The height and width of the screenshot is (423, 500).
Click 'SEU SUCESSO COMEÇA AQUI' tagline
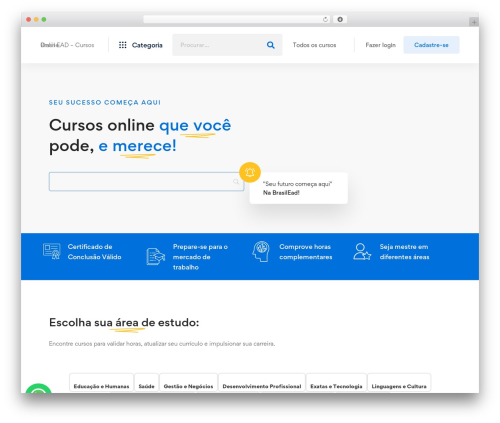click(105, 102)
